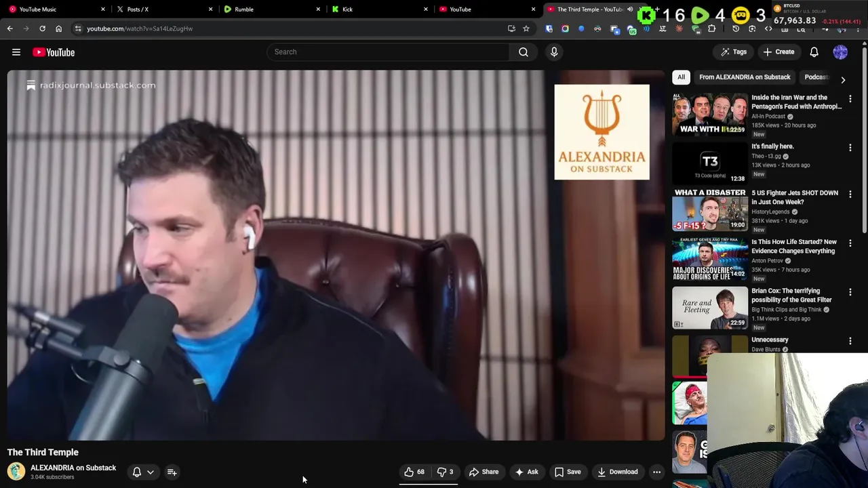Open options for Inside the Iran War video
Screen dimensions: 868x488
850,99
